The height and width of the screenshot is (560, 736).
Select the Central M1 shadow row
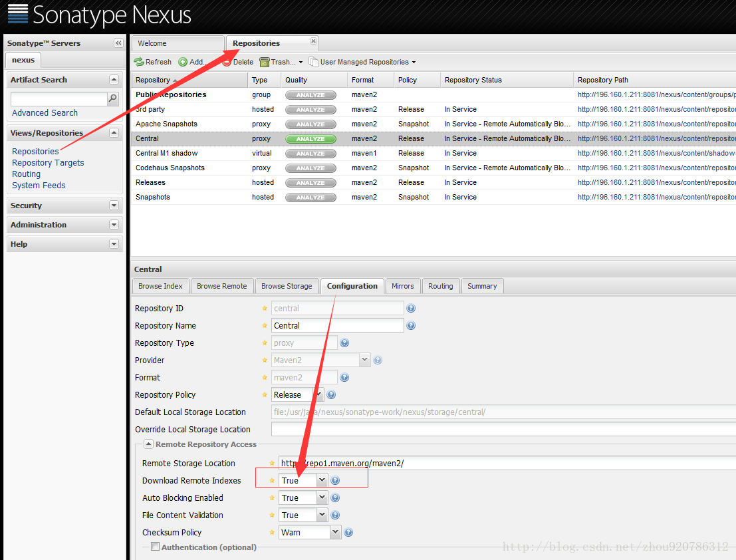433,153
